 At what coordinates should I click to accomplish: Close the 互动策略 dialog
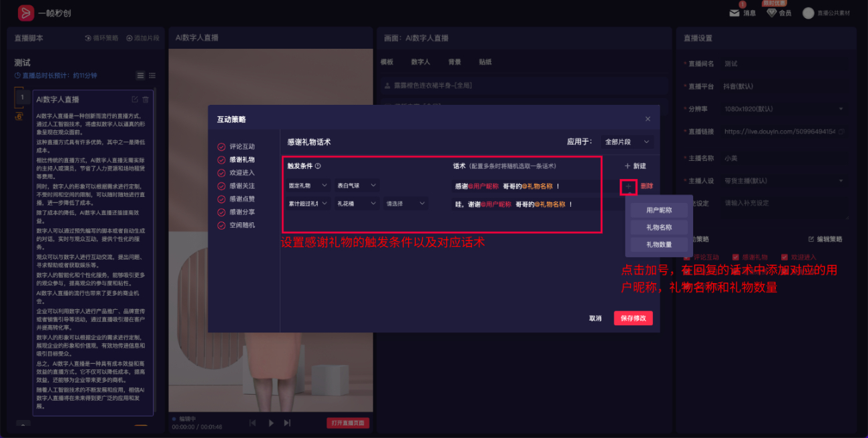(x=648, y=119)
